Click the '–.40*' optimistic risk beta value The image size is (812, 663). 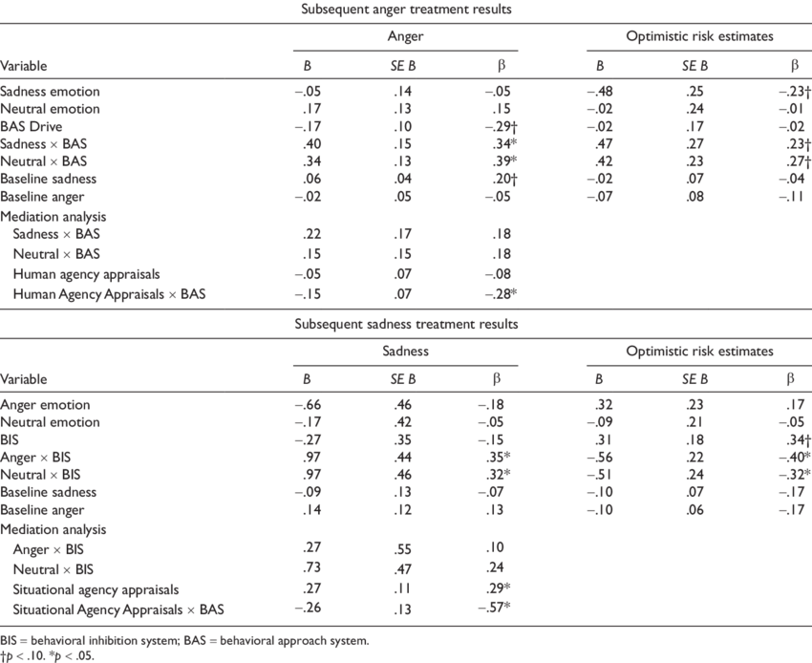(795, 458)
